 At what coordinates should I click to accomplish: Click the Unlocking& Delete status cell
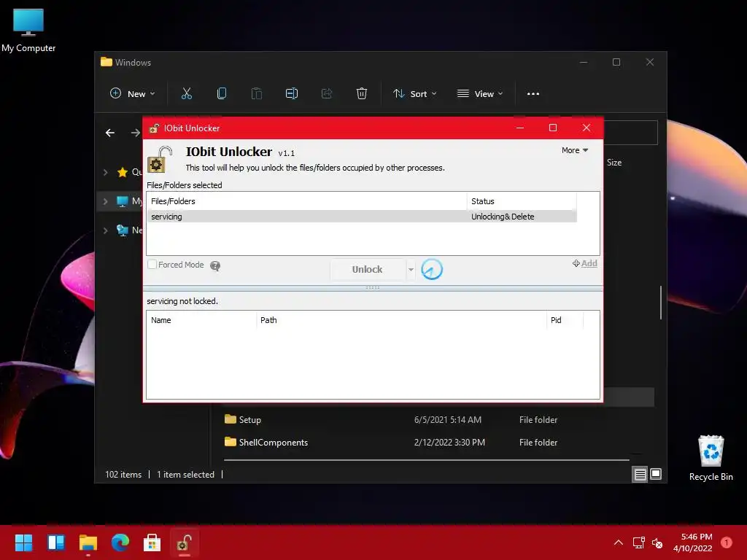coord(503,216)
